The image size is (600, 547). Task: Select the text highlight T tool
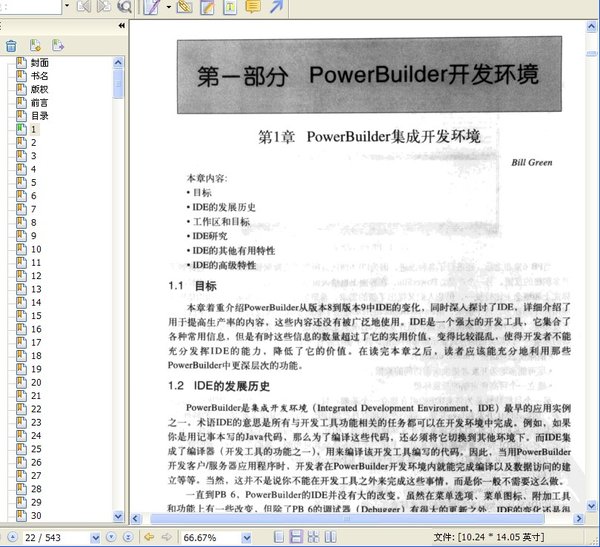click(x=230, y=7)
